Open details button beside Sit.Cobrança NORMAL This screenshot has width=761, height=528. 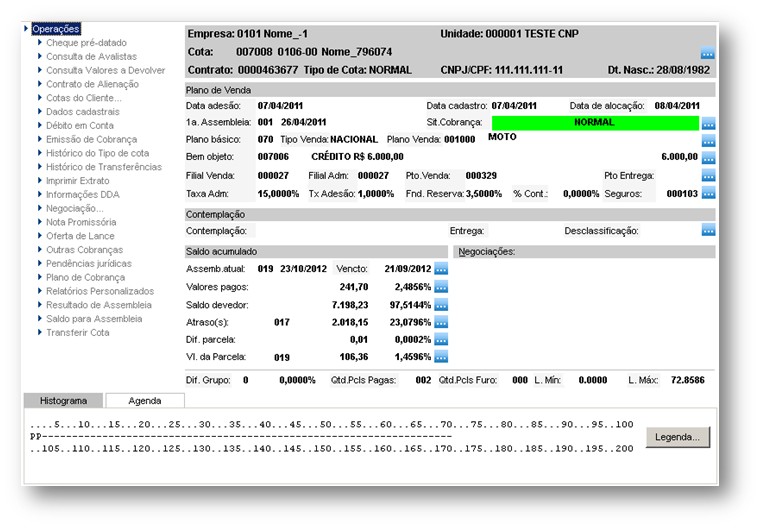[708, 123]
